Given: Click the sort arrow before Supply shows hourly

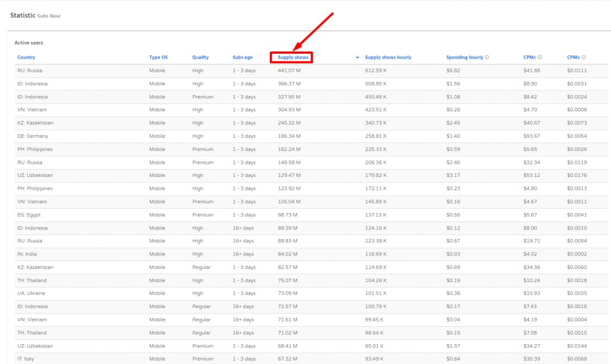Looking at the screenshot, I should 358,58.
